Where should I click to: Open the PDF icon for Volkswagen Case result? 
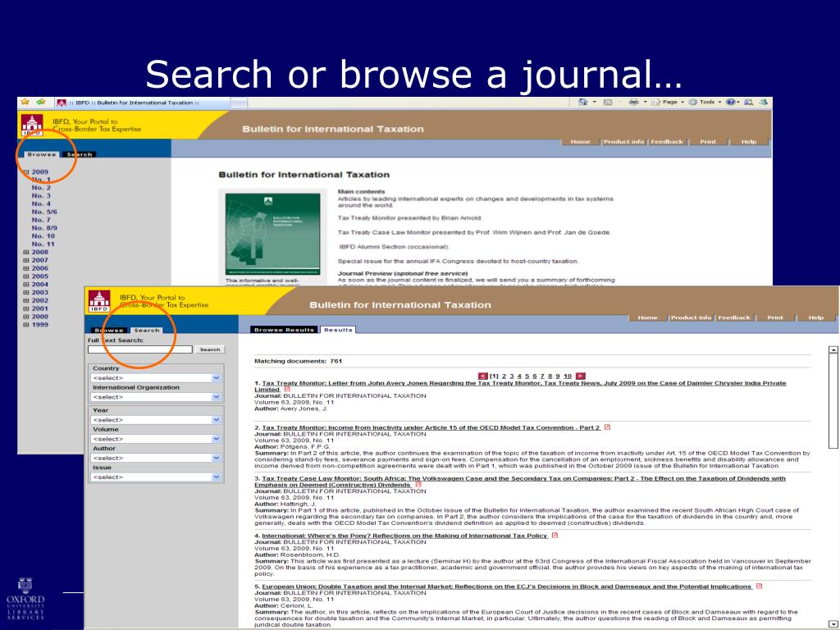pyautogui.click(x=418, y=485)
